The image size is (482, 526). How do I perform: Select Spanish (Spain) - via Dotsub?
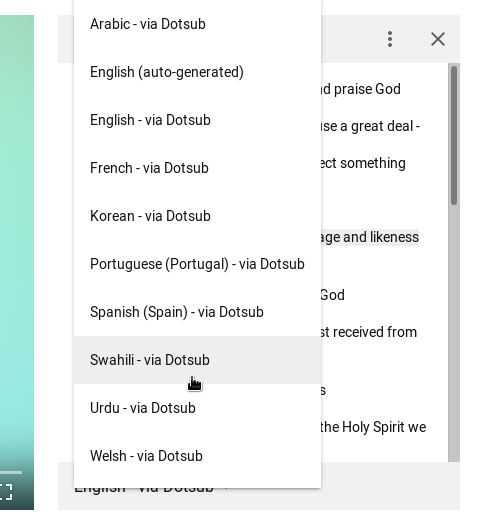pyautogui.click(x=197, y=312)
